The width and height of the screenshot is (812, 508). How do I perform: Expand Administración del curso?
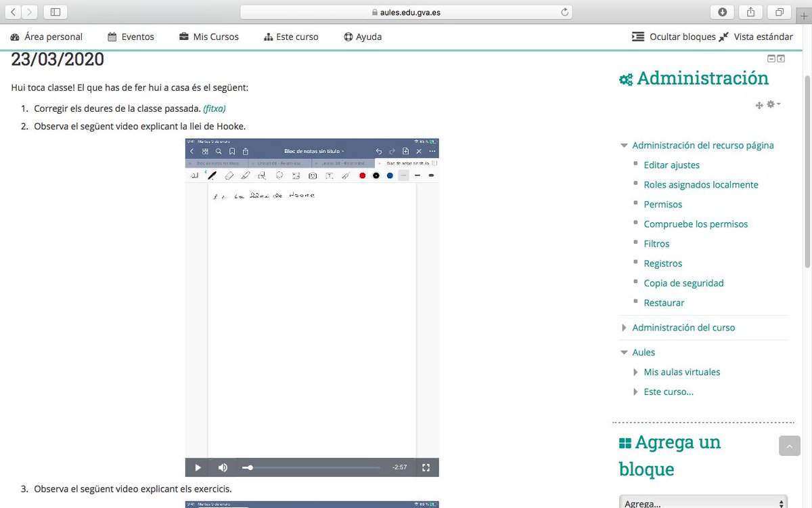pos(624,328)
